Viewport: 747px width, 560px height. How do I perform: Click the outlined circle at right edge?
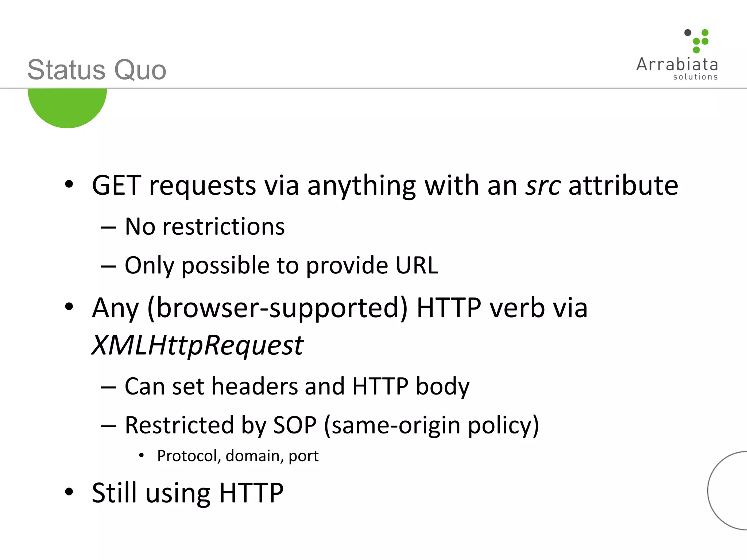click(x=727, y=490)
